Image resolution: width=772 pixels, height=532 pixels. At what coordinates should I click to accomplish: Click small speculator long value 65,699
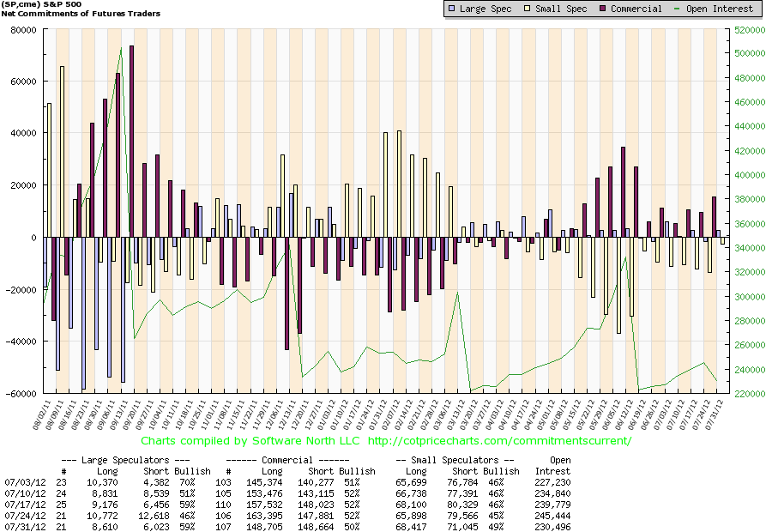click(411, 483)
